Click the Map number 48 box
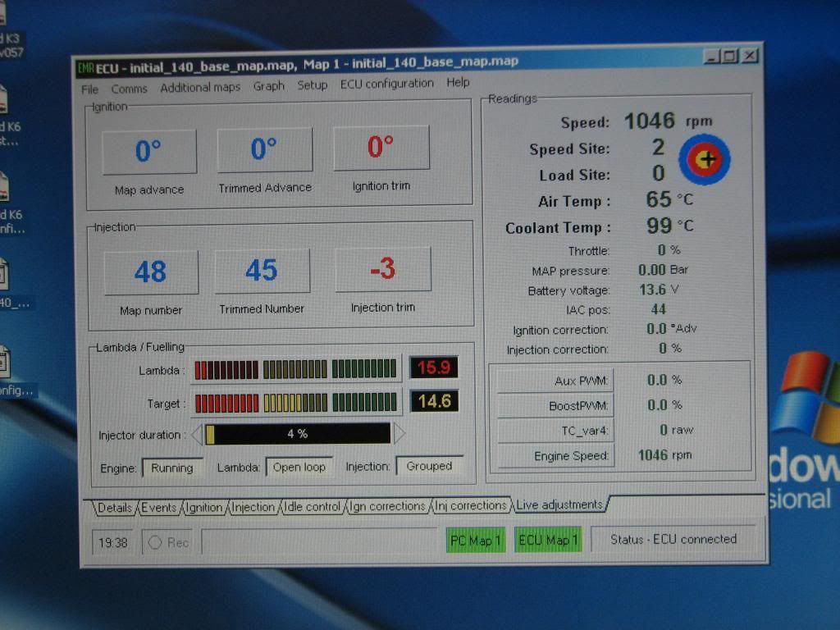840x630 pixels. 151,272
